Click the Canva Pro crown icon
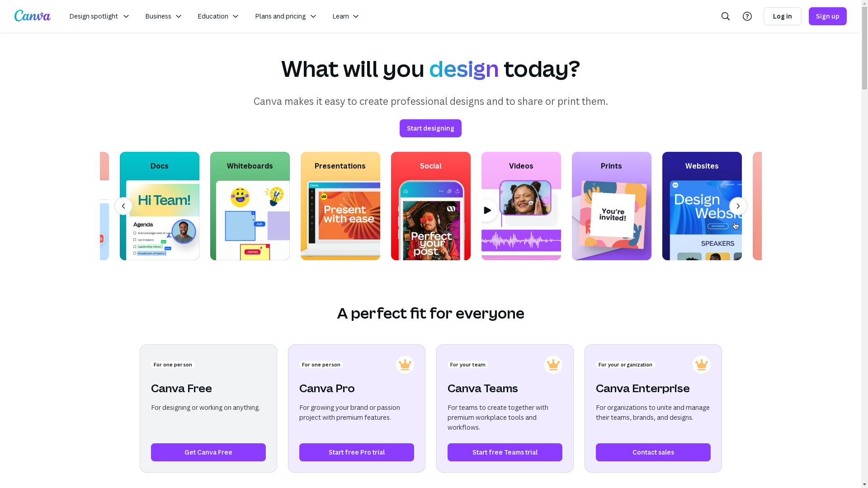Image resolution: width=868 pixels, height=488 pixels. tap(405, 364)
